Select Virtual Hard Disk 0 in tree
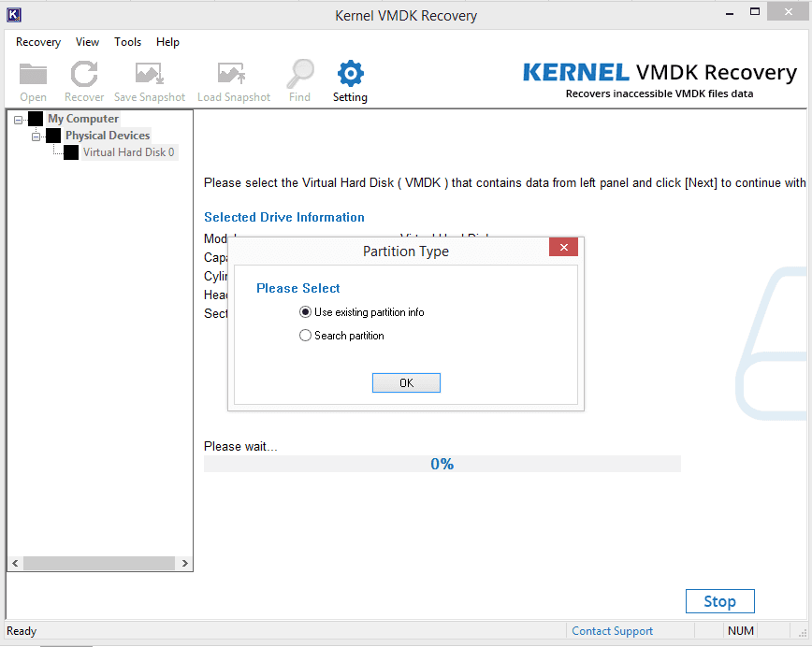This screenshot has width=812, height=647. [129, 152]
